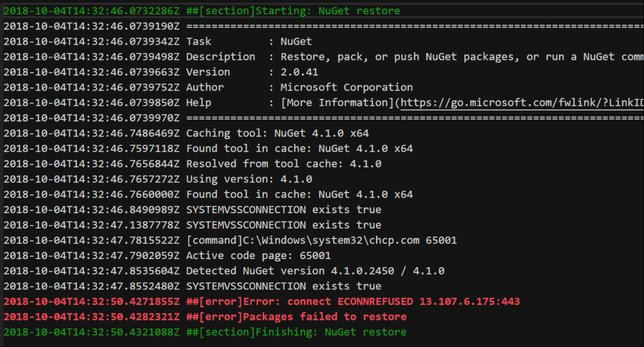This screenshot has width=644, height=347.
Task: Click the Author : Microsoft Corporation line
Action: pyautogui.click(x=208, y=87)
